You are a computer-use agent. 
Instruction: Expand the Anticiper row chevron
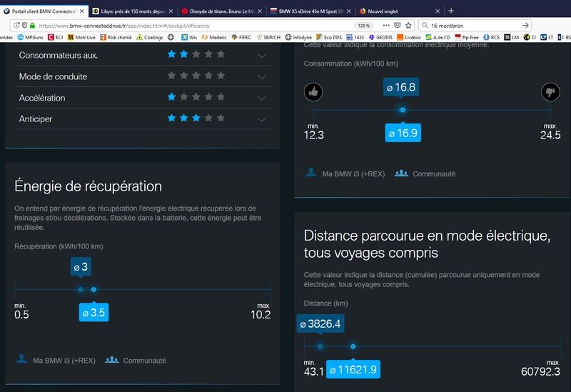(261, 119)
